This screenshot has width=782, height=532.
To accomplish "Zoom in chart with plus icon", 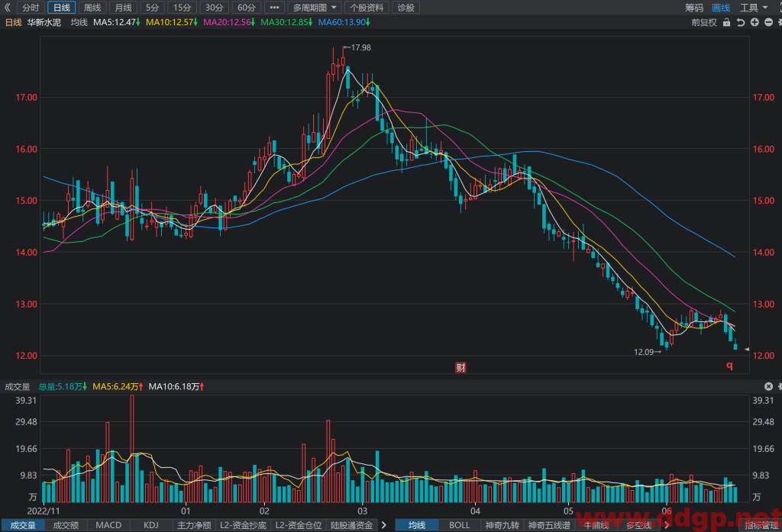I will pos(755,22).
